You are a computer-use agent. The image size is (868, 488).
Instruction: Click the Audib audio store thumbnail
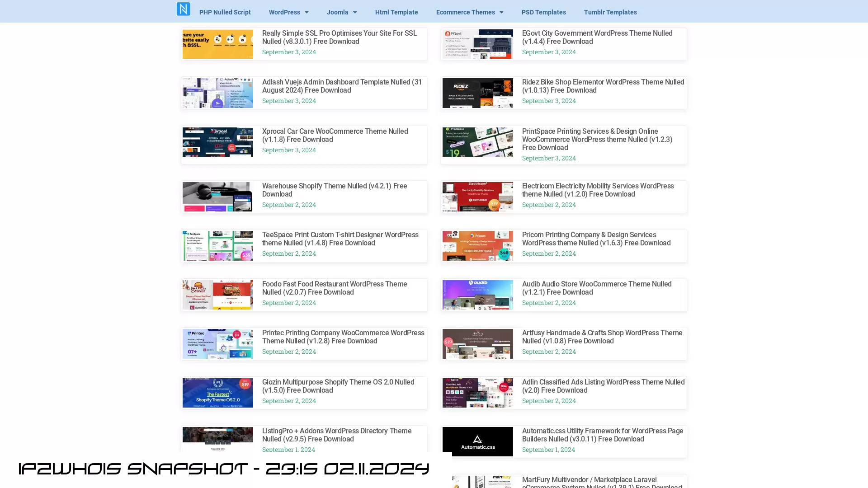pyautogui.click(x=478, y=295)
